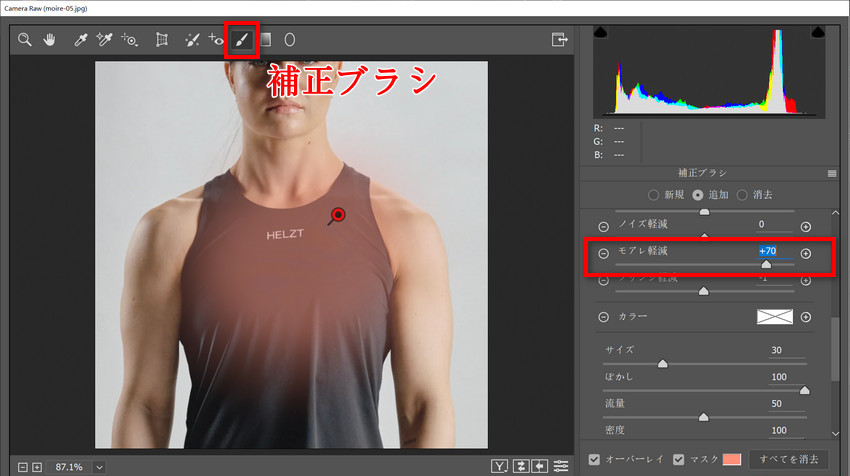Select the Color Sampler tool
This screenshot has width=850, height=476.
104,40
